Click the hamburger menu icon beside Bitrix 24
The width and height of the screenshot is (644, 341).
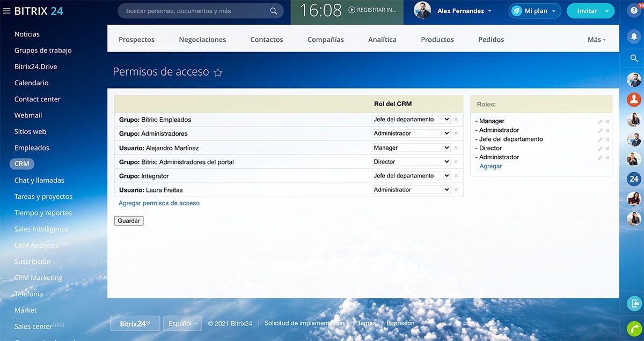coord(6,11)
